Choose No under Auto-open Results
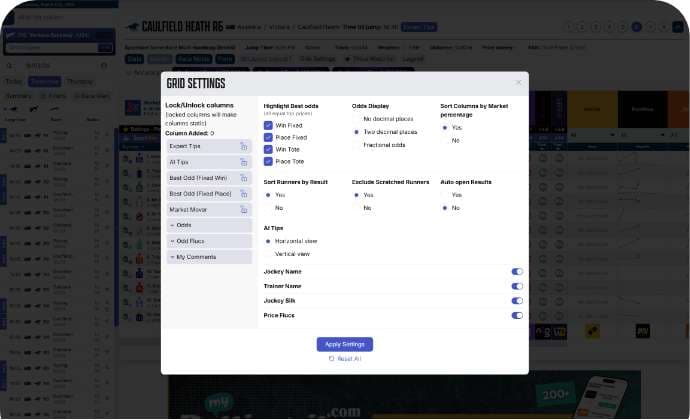The image size is (690, 420). pyautogui.click(x=445, y=208)
